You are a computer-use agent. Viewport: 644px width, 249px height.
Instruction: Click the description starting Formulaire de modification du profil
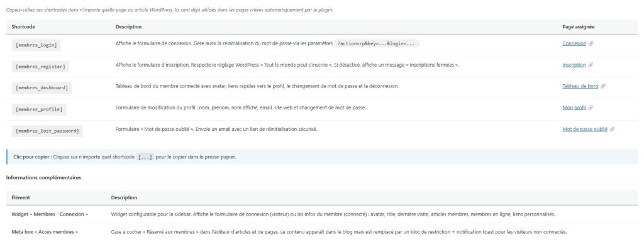click(241, 108)
